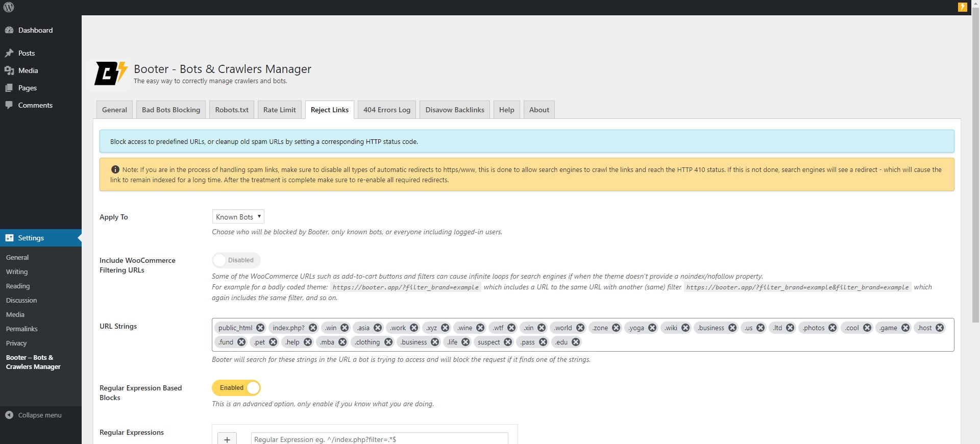
Task: Remove the .zone tag
Action: click(616, 328)
